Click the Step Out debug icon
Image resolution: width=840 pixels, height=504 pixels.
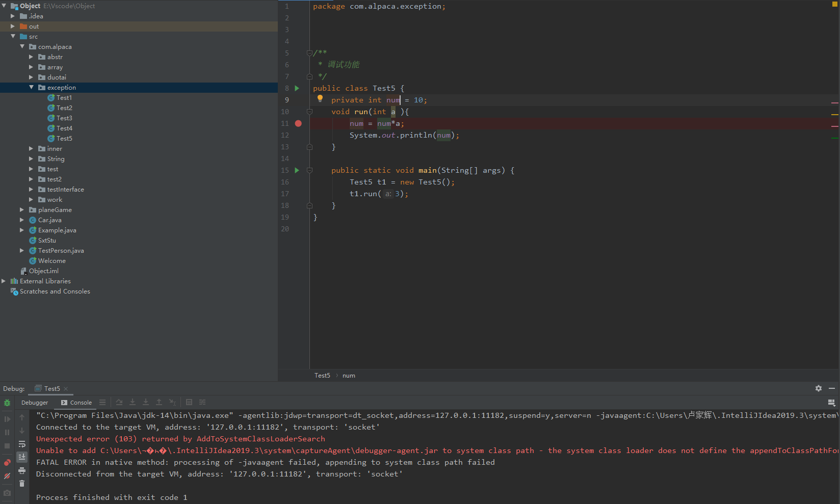click(159, 402)
